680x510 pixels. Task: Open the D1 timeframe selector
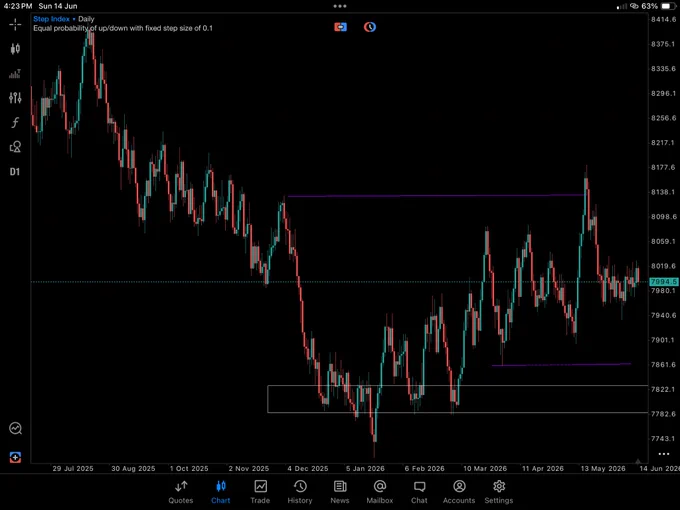pos(15,172)
